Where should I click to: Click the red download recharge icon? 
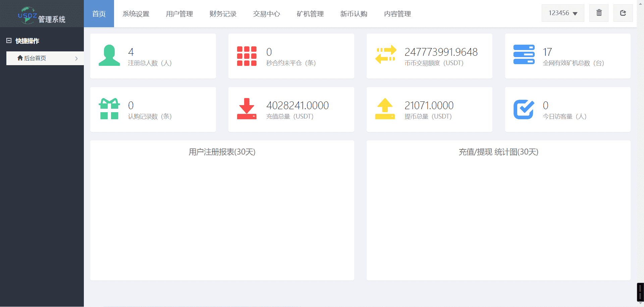247,109
